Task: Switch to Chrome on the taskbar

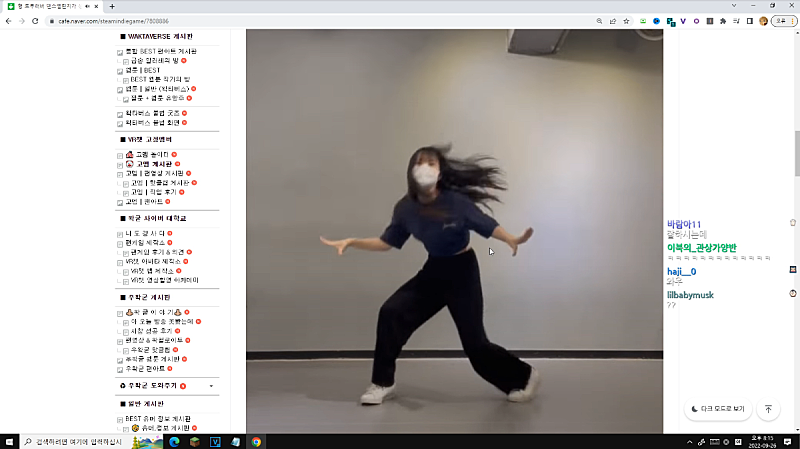Action: point(256,441)
